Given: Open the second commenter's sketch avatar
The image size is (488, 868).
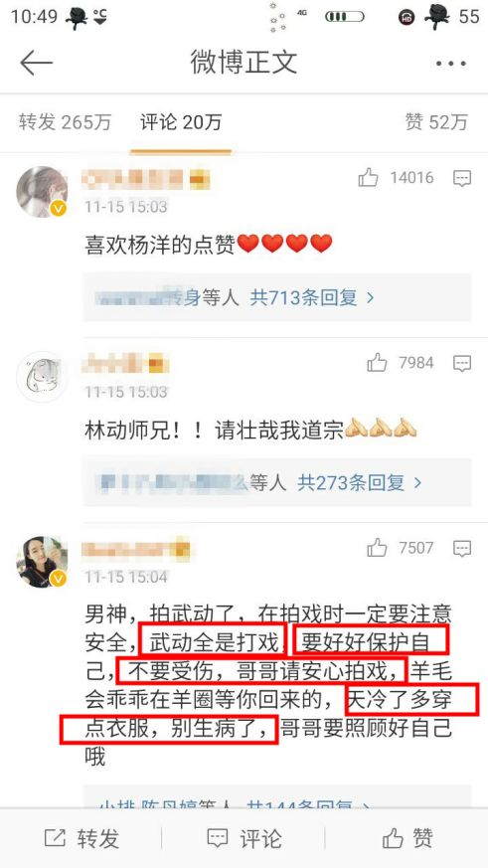Looking at the screenshot, I should pyautogui.click(x=42, y=377).
